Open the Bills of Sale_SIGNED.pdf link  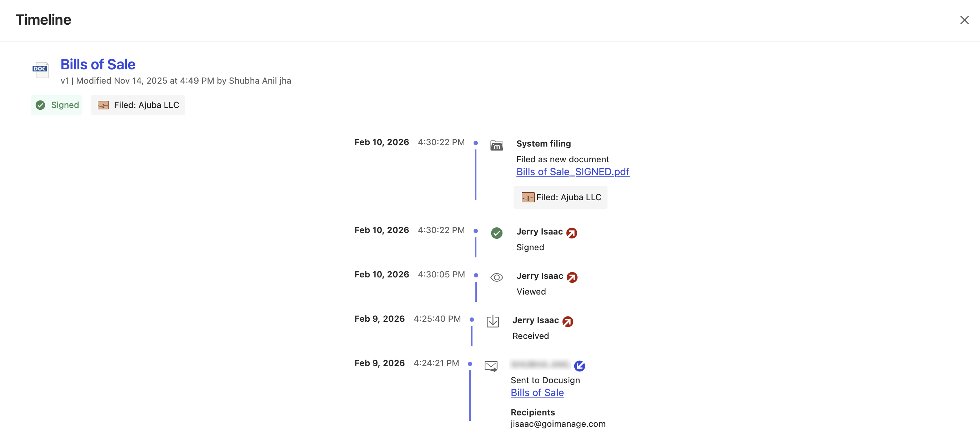coord(572,172)
